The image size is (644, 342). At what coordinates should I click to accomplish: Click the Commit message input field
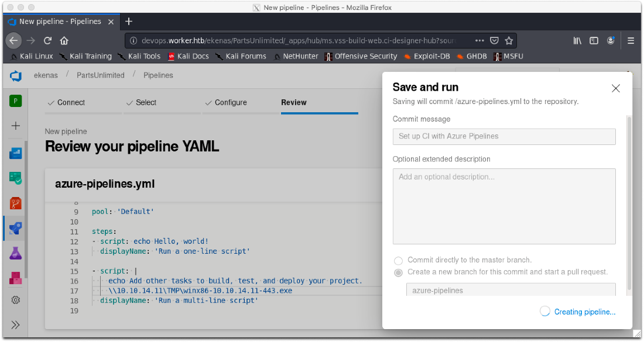tap(504, 137)
